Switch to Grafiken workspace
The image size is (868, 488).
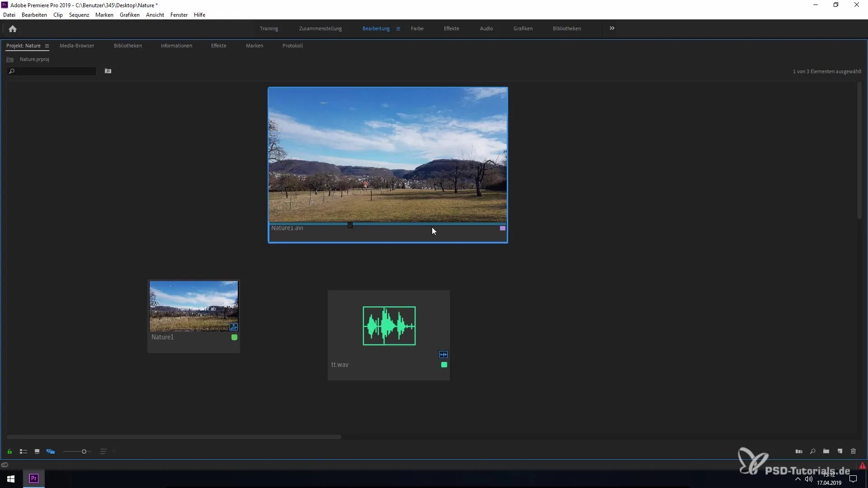[x=523, y=28]
